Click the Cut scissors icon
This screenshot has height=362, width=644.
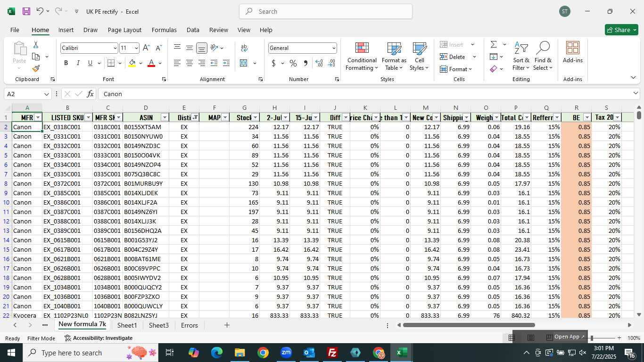[36, 44]
